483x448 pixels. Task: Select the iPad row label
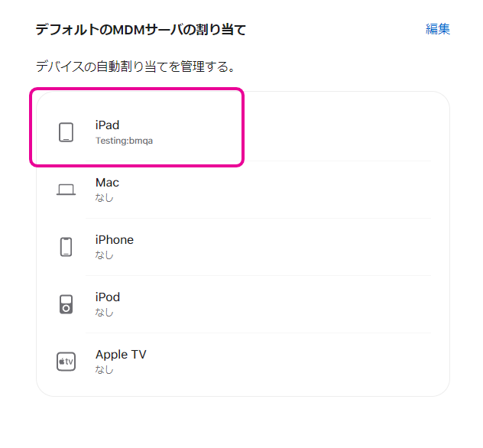[108, 125]
